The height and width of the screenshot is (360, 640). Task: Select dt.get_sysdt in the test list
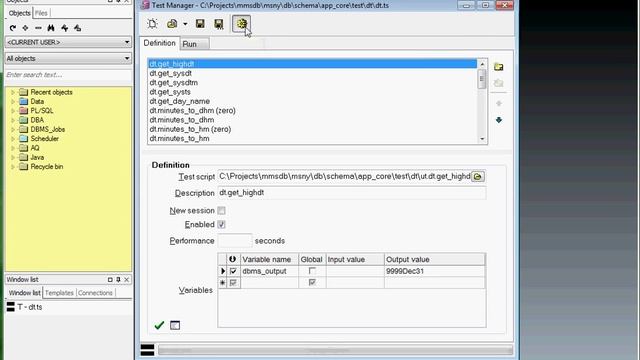click(312, 73)
